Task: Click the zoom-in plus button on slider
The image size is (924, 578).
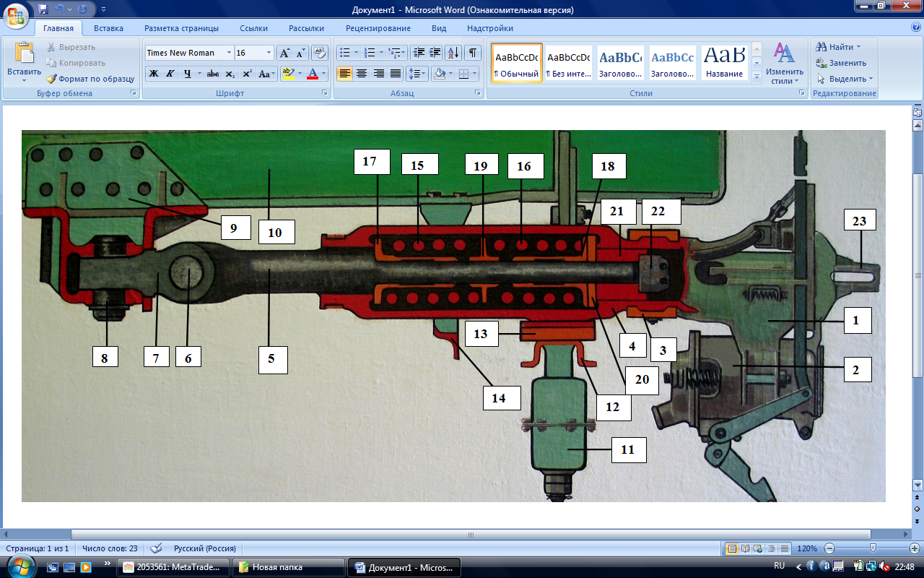Action: pyautogui.click(x=914, y=548)
